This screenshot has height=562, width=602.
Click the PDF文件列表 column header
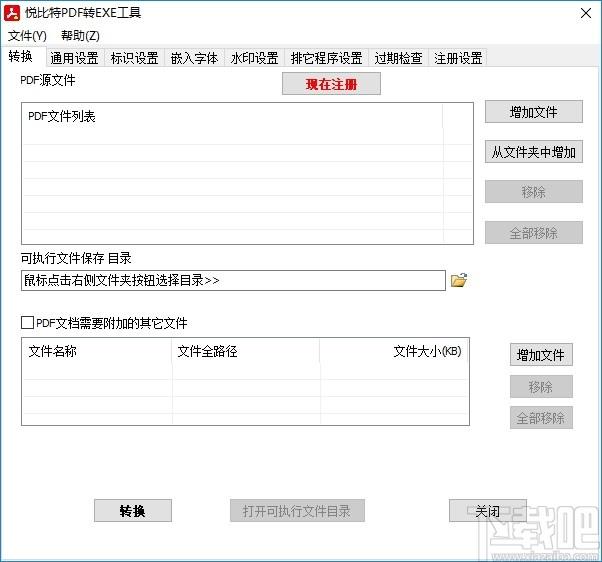[232, 116]
